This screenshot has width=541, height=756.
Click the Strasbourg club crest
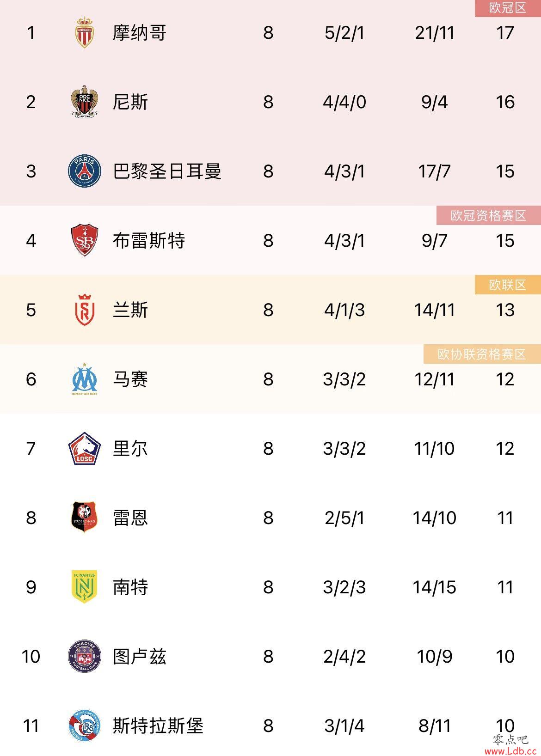point(85,726)
